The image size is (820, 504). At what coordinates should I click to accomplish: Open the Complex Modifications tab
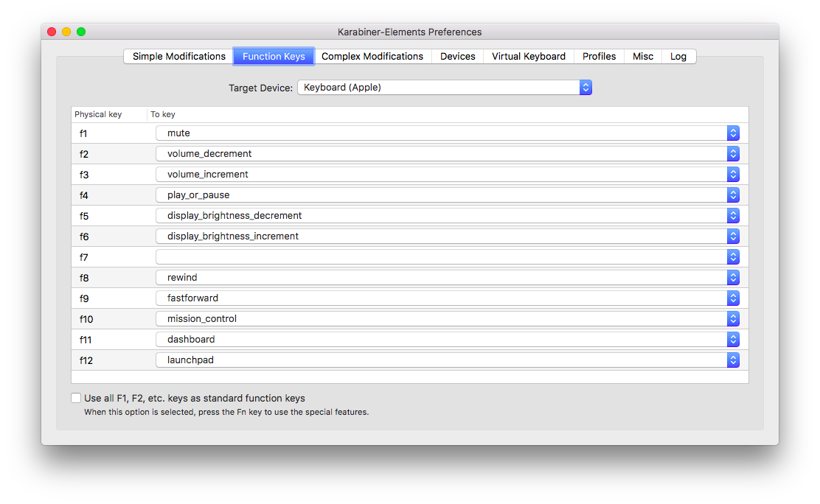coord(372,57)
